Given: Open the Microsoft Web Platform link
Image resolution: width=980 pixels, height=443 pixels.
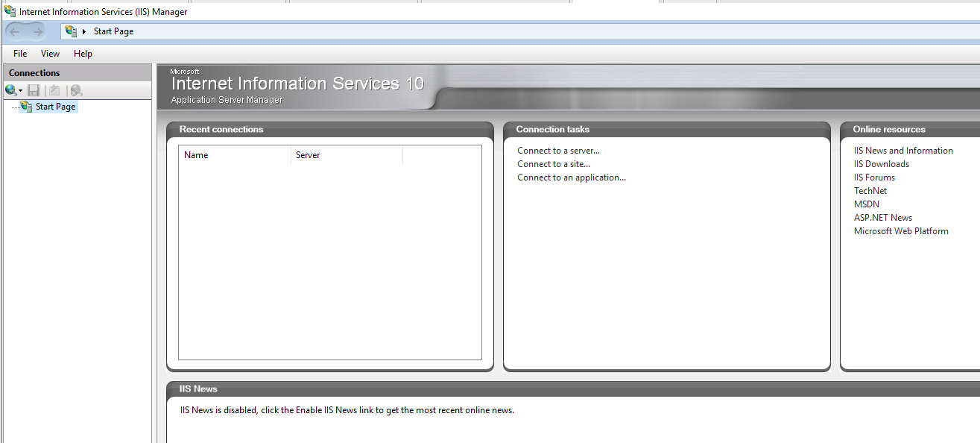Looking at the screenshot, I should (x=901, y=230).
